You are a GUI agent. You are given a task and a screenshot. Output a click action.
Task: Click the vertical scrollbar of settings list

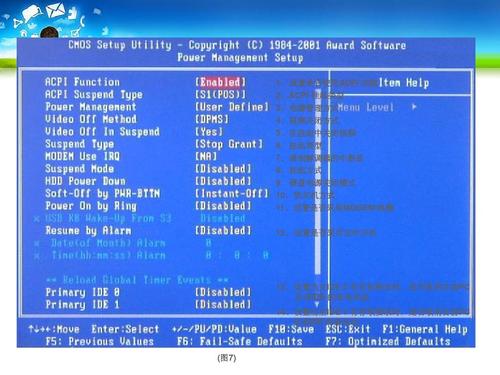318,182
